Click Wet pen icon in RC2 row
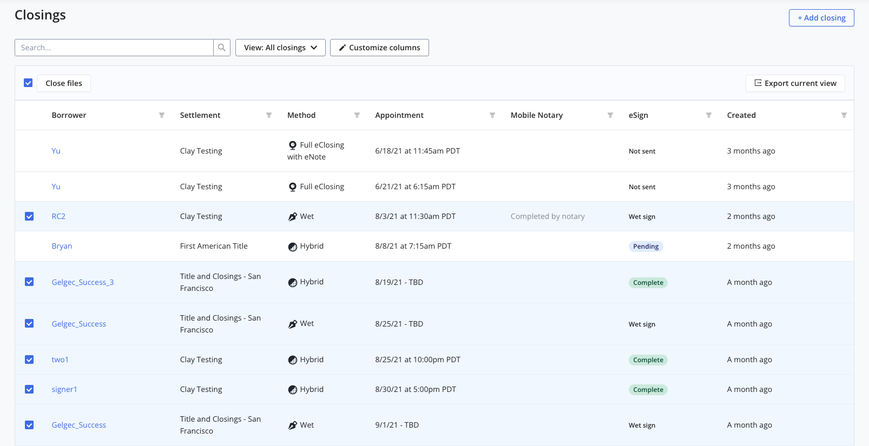Screen dimensions: 869x446 pos(293,217)
